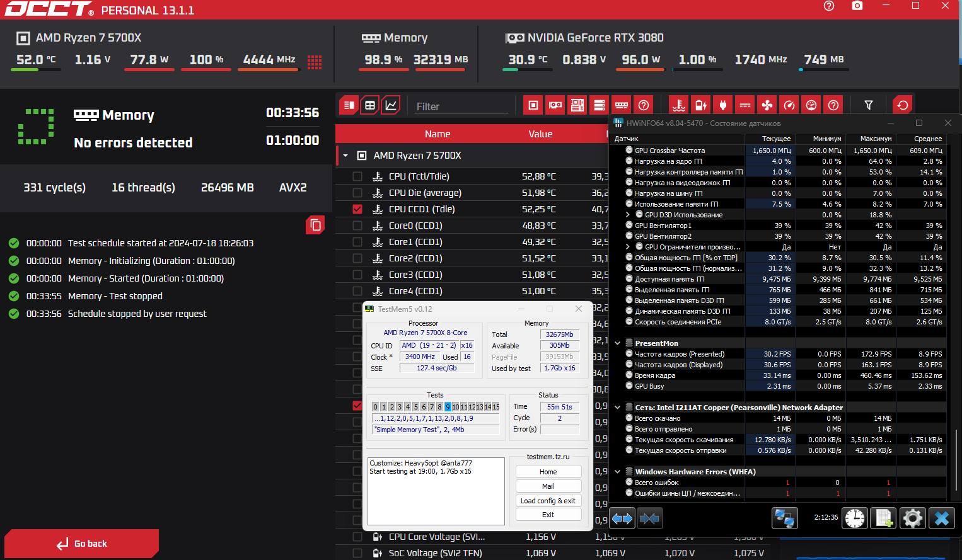Screen dimensions: 962x560
Task: Open HWiNFO remote network monitors icon
Action: (785, 518)
